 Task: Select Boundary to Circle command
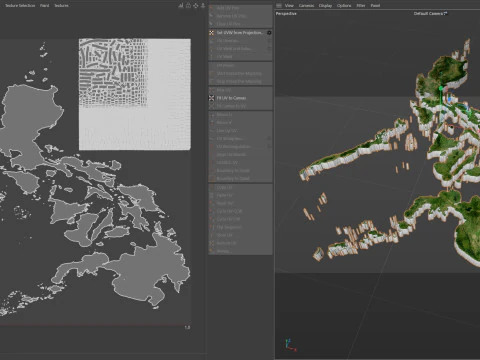pyautogui.click(x=240, y=170)
